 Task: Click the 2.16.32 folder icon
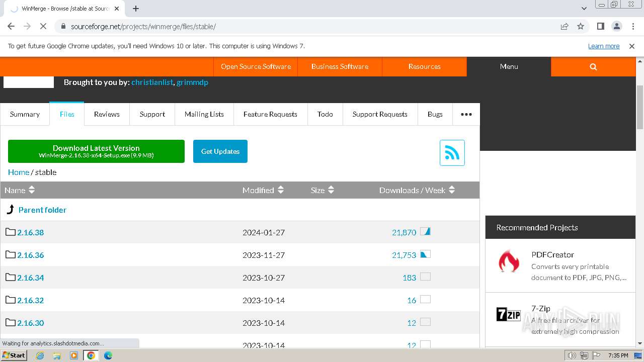coord(11,300)
